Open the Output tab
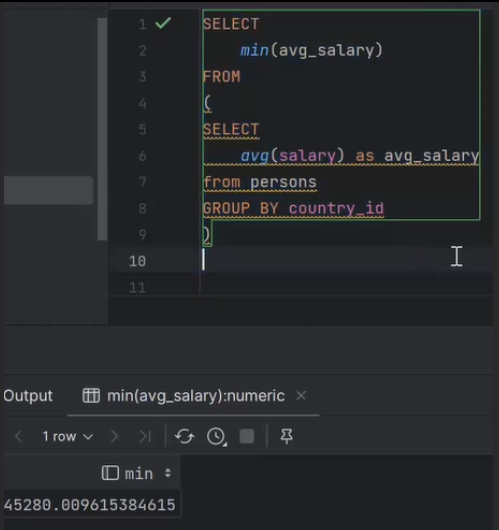The image size is (499, 530). (x=28, y=396)
